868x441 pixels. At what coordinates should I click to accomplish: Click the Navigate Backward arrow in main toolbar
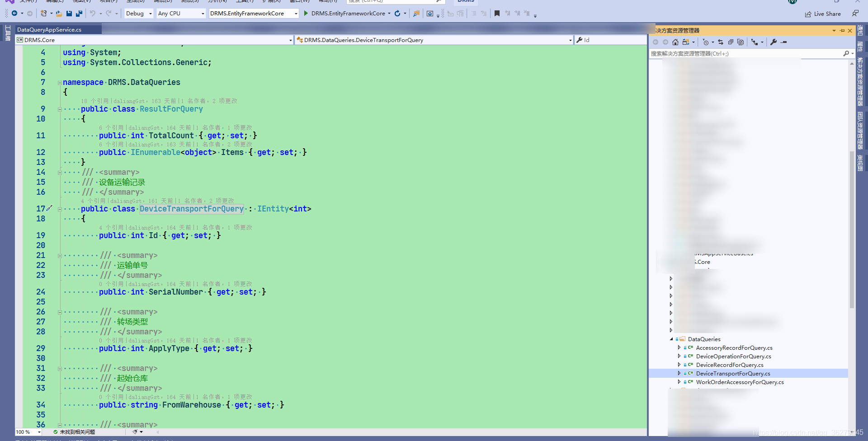click(14, 14)
